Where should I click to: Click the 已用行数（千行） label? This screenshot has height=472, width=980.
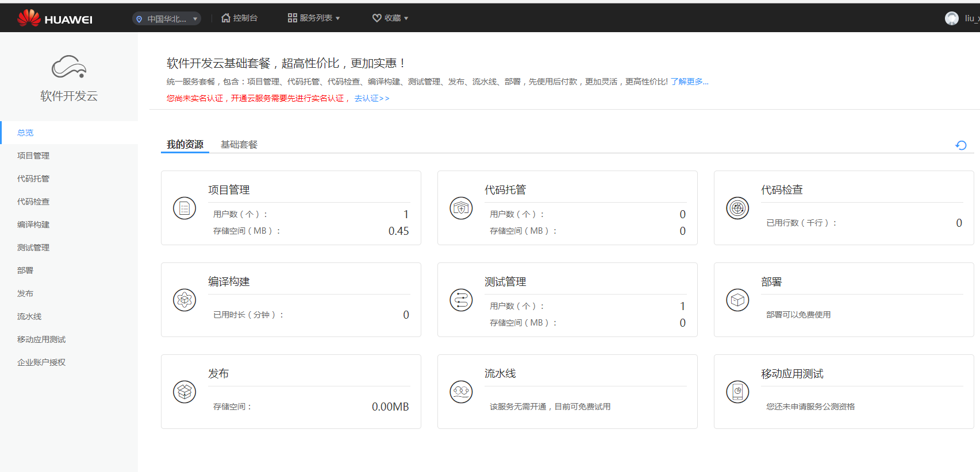coord(802,223)
